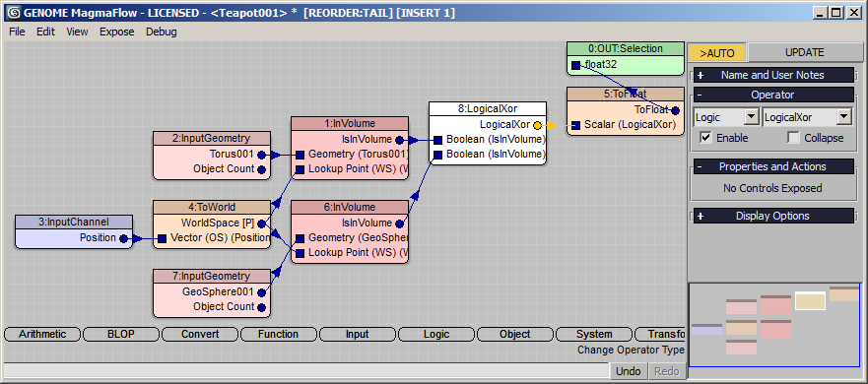This screenshot has width=868, height=384.
Task: Click the 'No Controls Exposed' text
Action: coord(772,188)
